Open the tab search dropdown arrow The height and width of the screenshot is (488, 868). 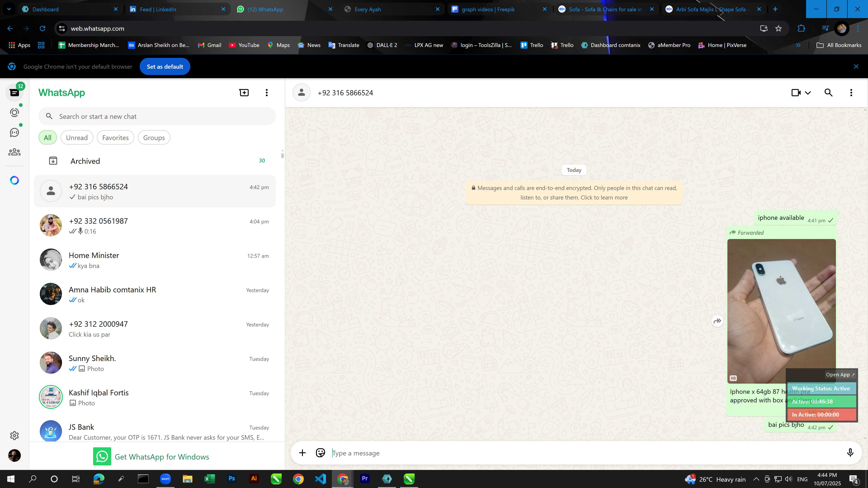[x=9, y=9]
